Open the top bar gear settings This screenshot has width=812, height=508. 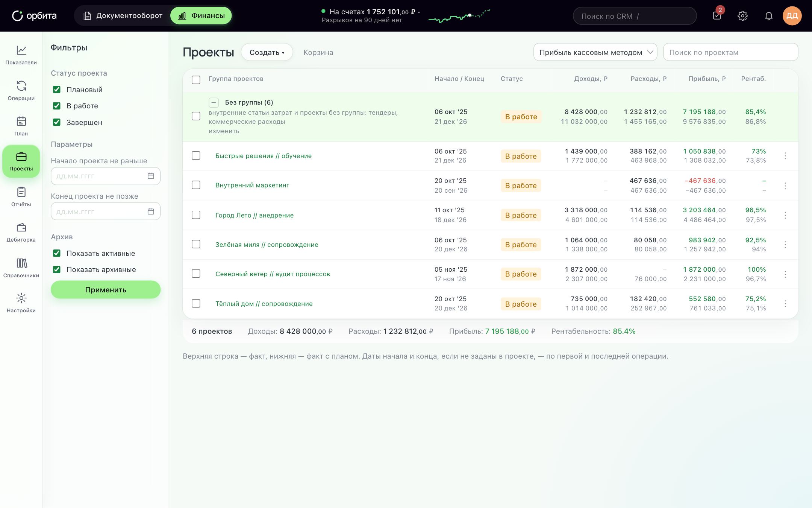coord(742,16)
